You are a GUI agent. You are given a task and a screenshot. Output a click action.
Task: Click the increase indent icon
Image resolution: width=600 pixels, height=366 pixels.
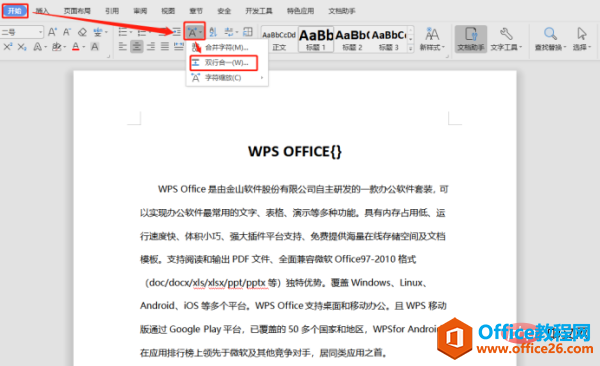tap(176, 32)
